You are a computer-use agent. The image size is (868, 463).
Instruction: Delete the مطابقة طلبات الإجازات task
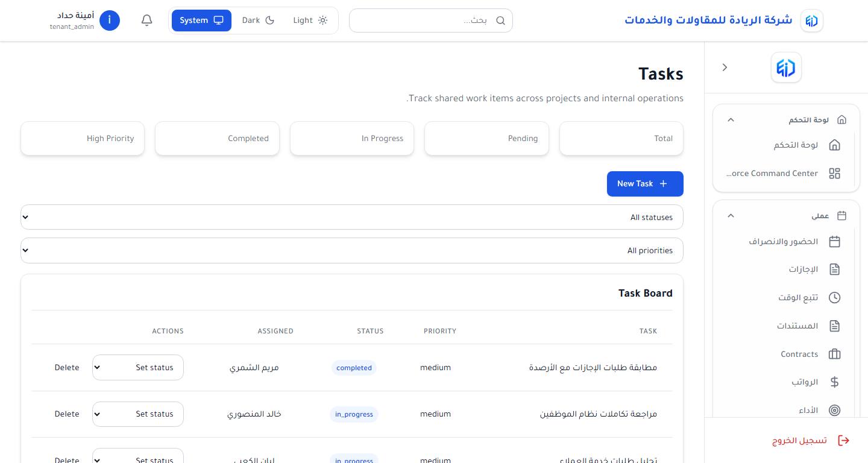click(x=67, y=368)
